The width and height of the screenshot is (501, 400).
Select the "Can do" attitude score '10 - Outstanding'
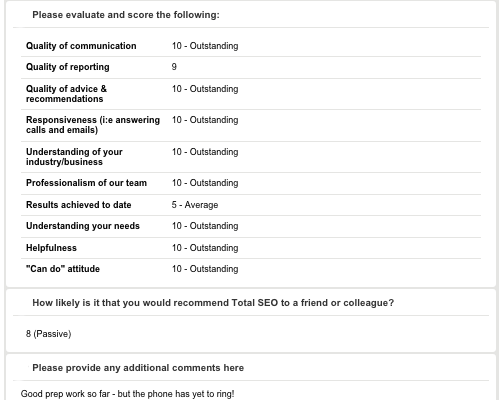205,269
